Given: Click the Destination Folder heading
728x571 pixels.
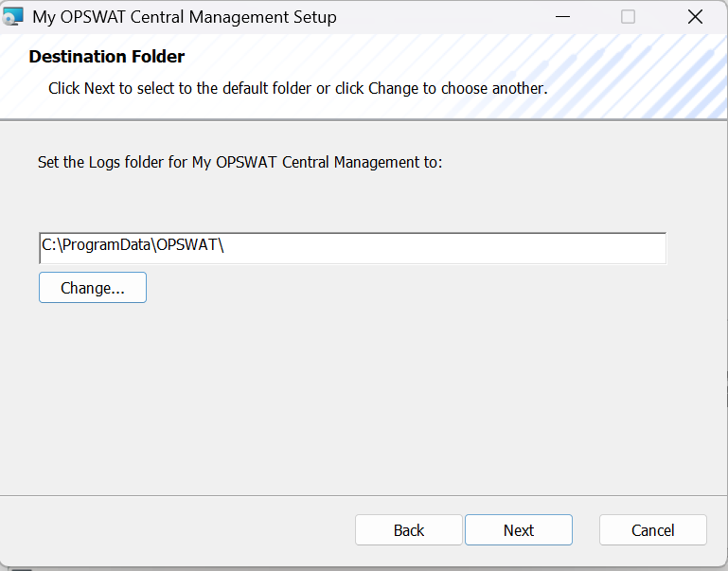Looking at the screenshot, I should (x=107, y=57).
